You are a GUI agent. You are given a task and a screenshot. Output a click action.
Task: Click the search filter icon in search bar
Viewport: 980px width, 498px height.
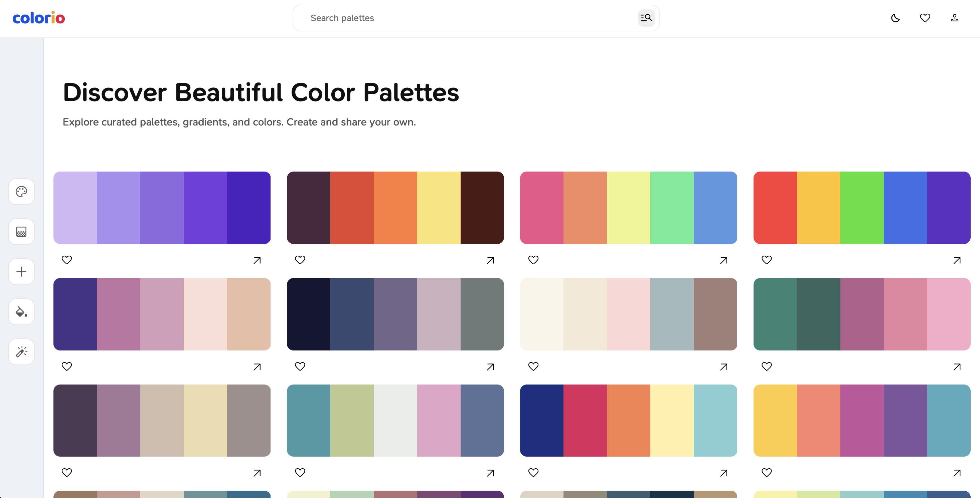click(646, 18)
